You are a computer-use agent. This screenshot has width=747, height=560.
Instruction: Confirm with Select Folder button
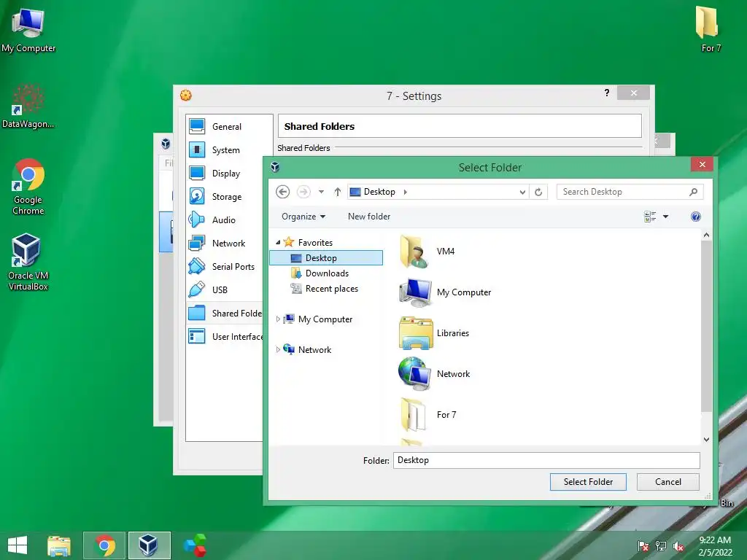click(588, 482)
